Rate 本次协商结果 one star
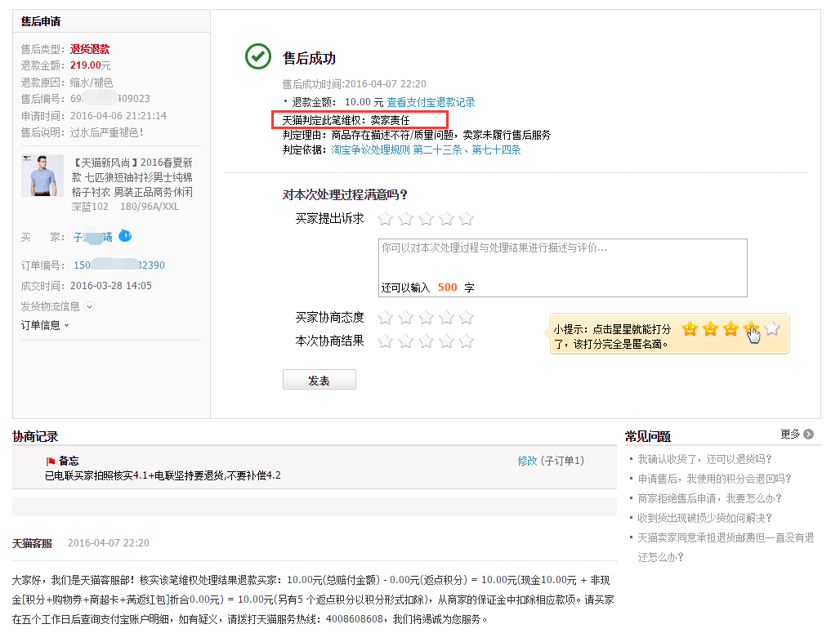The image size is (840, 642). point(385,341)
